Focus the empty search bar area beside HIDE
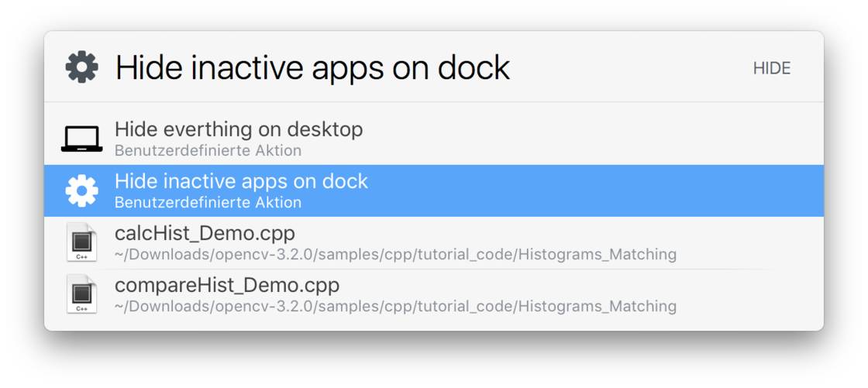 point(628,67)
